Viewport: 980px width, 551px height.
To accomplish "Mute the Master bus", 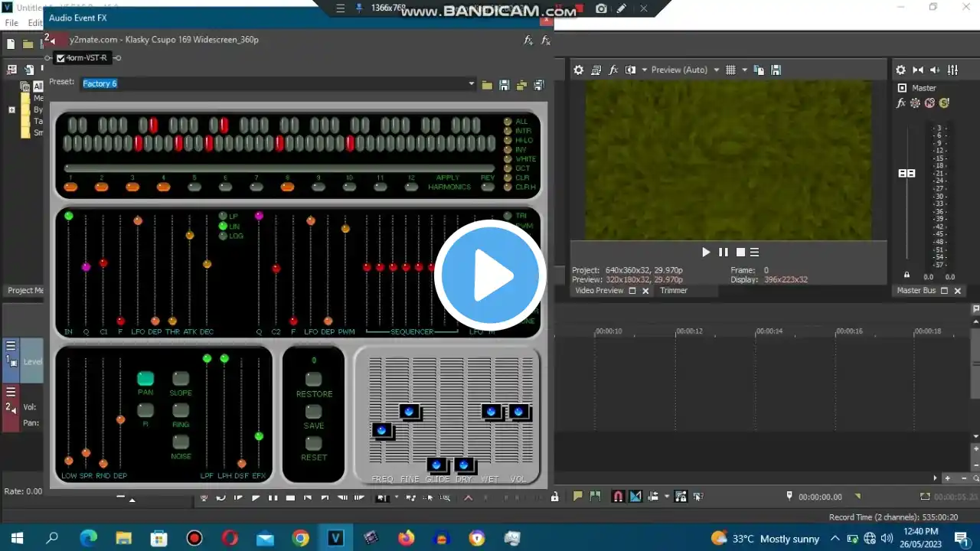I will pyautogui.click(x=929, y=103).
